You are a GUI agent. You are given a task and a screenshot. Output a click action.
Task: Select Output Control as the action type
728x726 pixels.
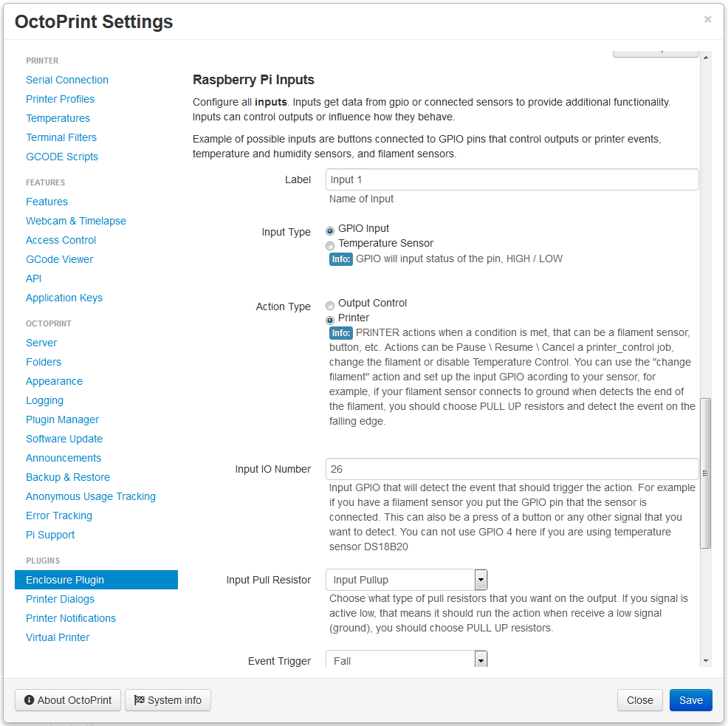[x=330, y=305]
